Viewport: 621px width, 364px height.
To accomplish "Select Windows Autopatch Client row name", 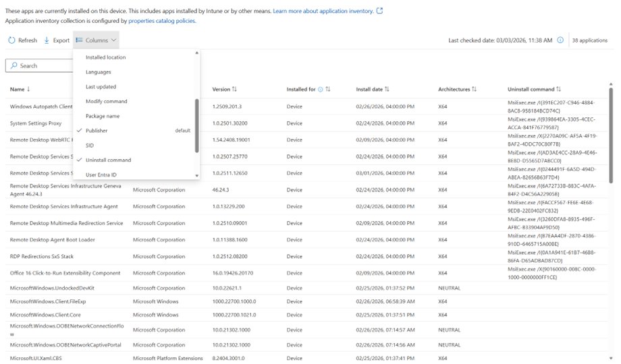I will pyautogui.click(x=41, y=107).
